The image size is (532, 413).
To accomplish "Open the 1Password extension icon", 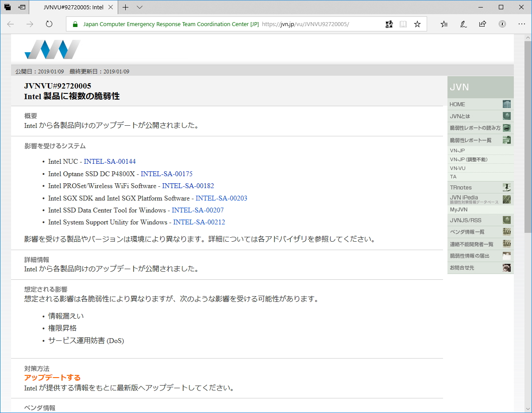I will coord(502,24).
